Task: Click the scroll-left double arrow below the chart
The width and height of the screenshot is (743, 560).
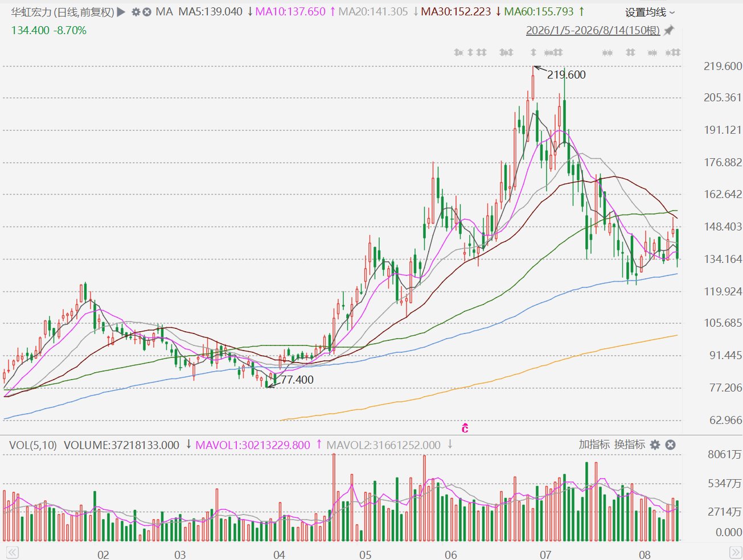Action: click(12, 553)
